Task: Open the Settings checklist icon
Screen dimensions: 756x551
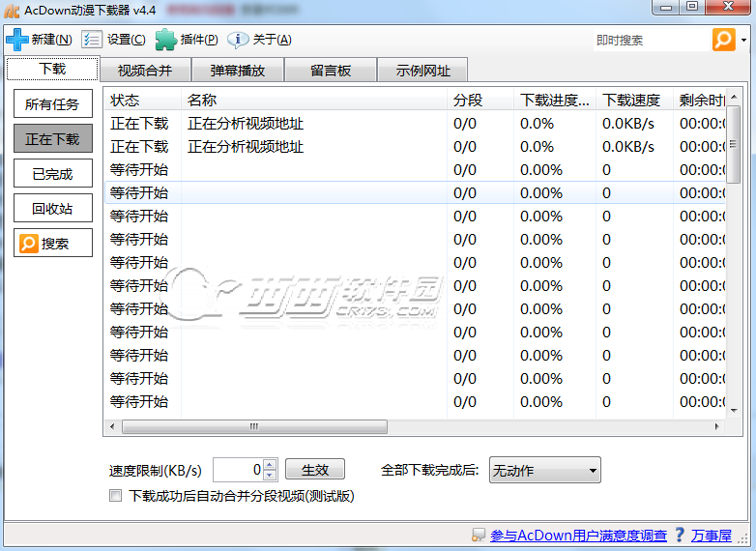Action: 92,40
